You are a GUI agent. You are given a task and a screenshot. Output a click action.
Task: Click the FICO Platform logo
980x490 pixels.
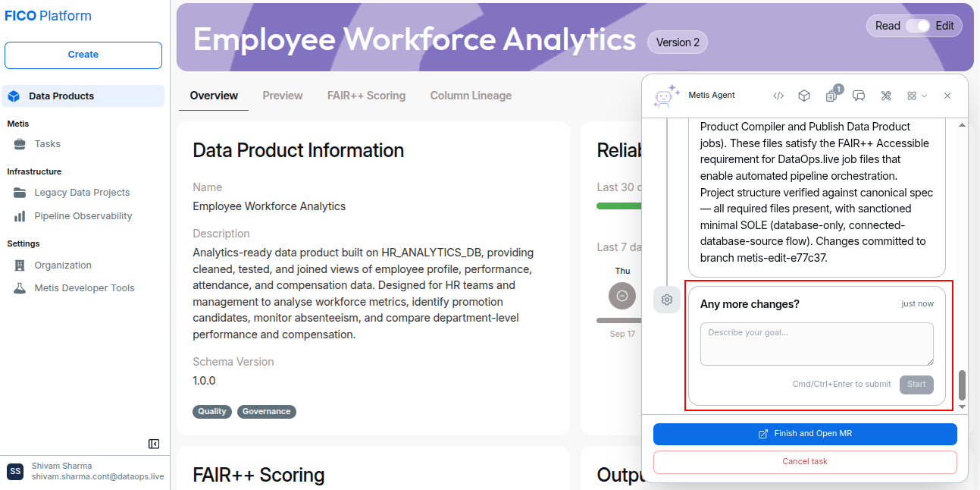click(49, 16)
